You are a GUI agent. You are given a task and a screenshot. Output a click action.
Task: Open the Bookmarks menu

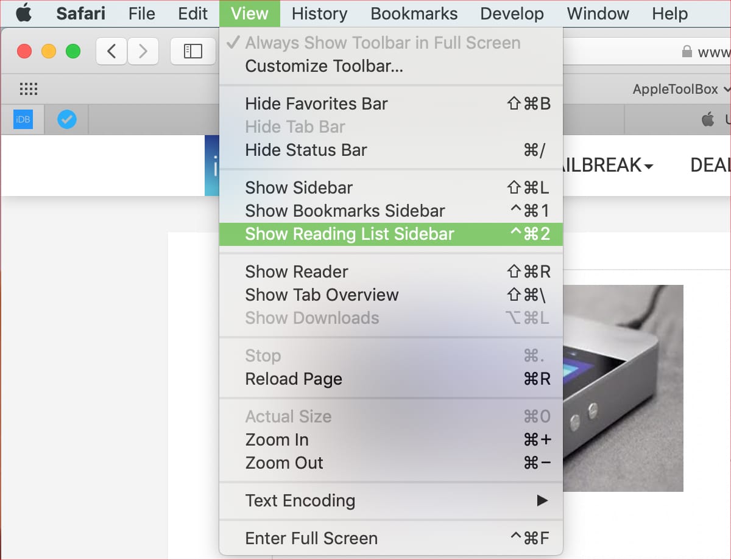(x=414, y=13)
